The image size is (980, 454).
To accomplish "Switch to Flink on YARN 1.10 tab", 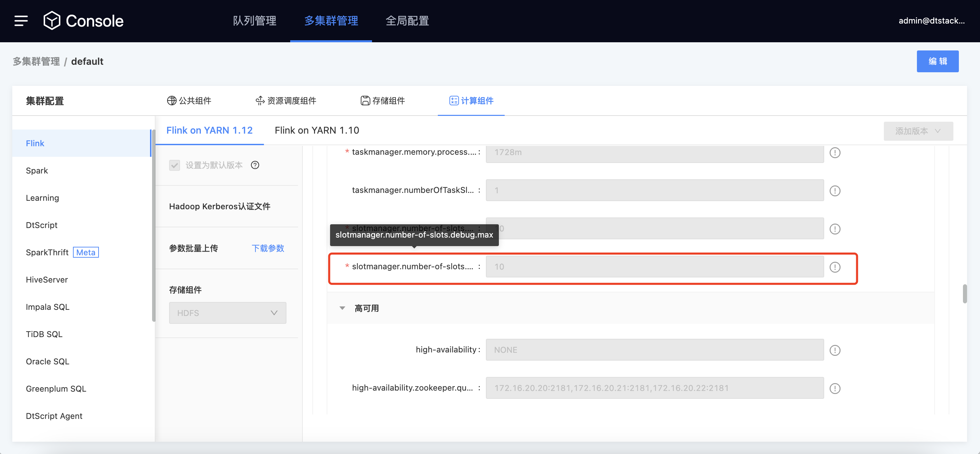I will click(316, 130).
